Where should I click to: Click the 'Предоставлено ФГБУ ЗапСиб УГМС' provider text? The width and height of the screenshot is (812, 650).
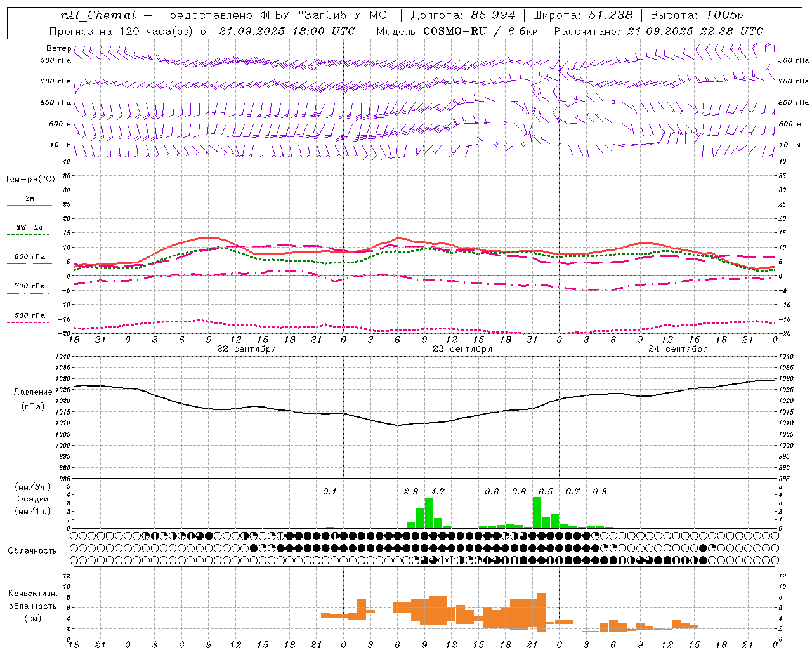coord(277,15)
